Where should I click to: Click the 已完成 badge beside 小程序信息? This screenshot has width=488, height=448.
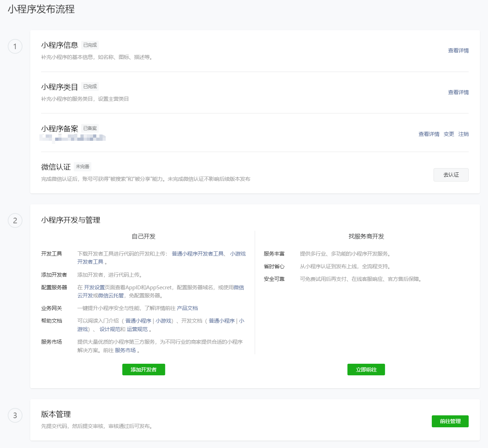tap(90, 45)
